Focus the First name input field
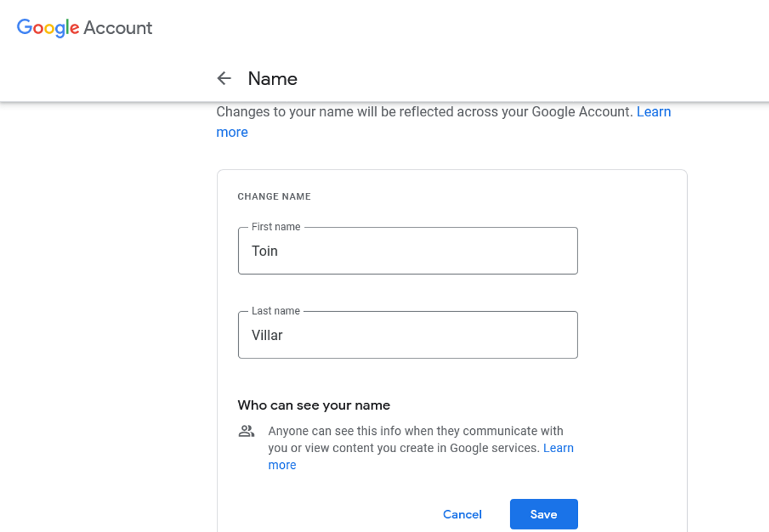The height and width of the screenshot is (532, 769). [408, 251]
